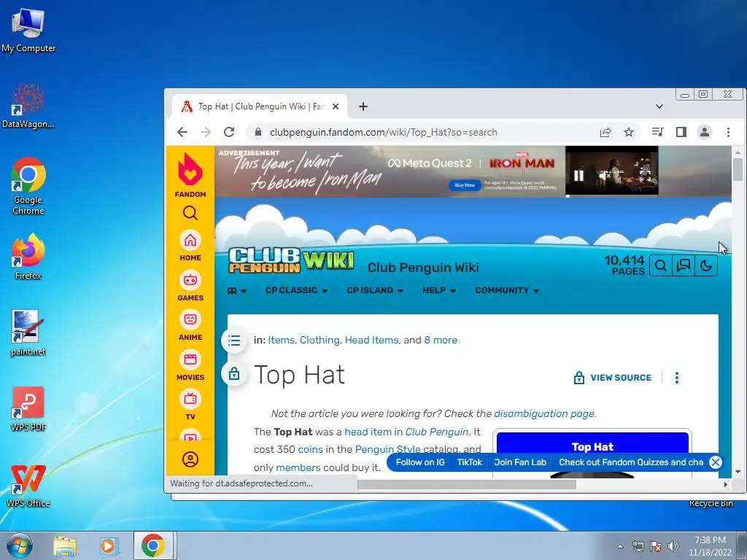Click the address bar URL

pos(383,132)
